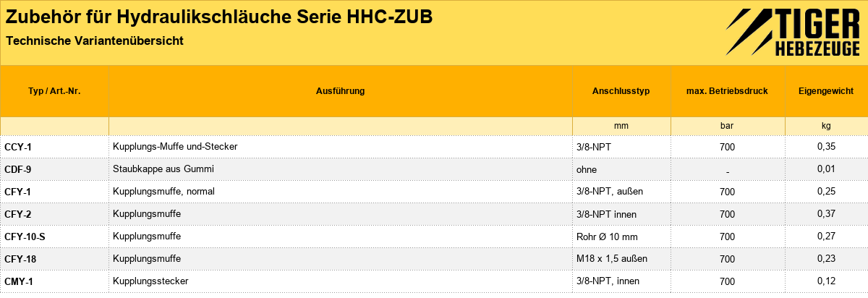This screenshot has width=868, height=298.
Task: Click the Tiger Hebezeuge logo
Action: pos(792,33)
